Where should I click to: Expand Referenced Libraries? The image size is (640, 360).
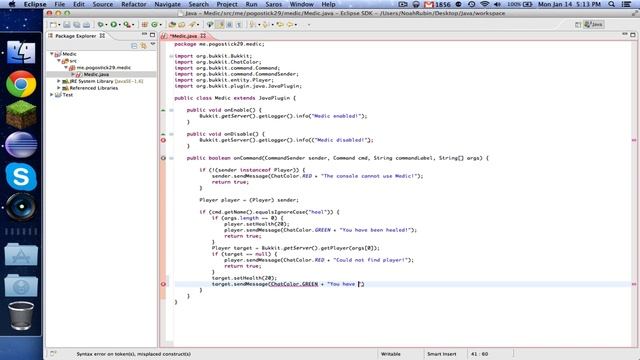coord(59,88)
